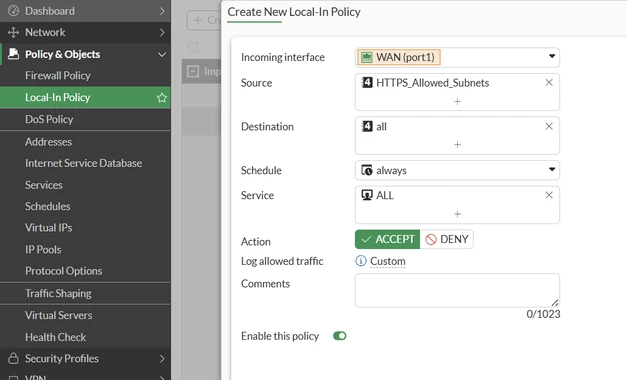Click the WAN (port1) interface icon
Viewport: 627px width, 380px height.
(367, 57)
